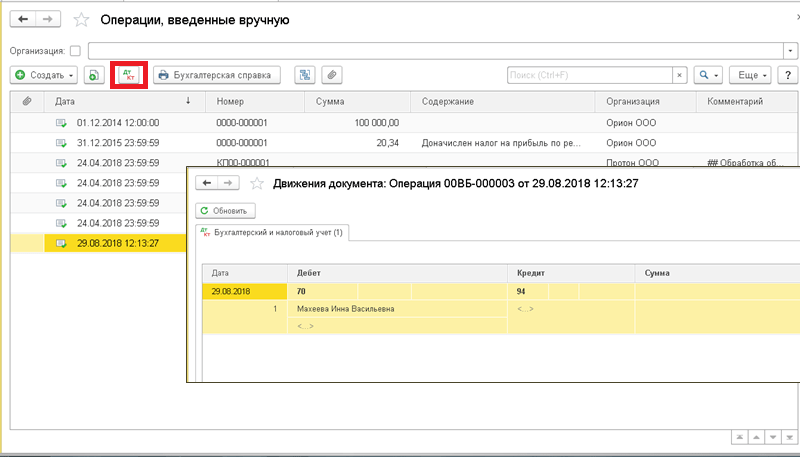Click the Номер column header
Screen dimensions: 800x457
(255, 101)
